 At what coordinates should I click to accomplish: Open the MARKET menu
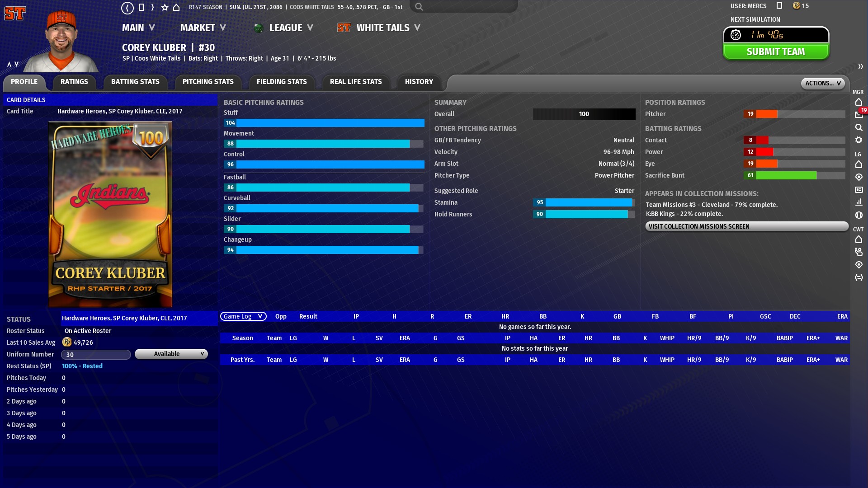[203, 28]
